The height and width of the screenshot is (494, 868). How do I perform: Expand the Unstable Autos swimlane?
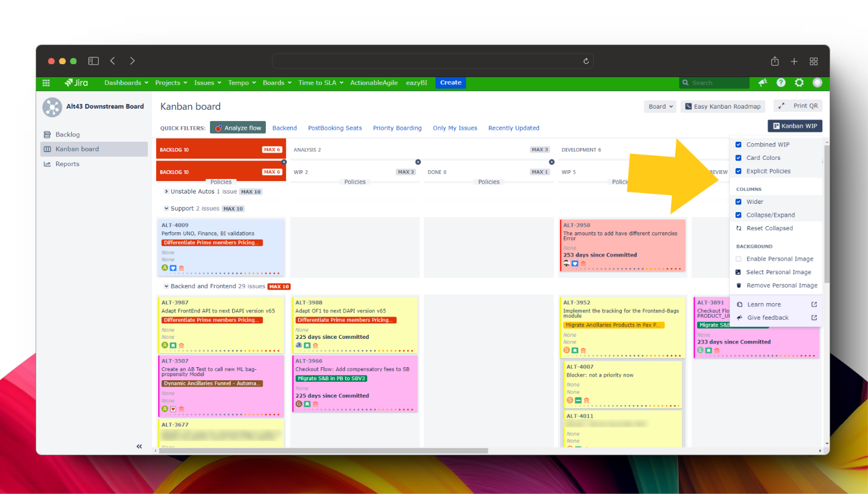point(166,191)
